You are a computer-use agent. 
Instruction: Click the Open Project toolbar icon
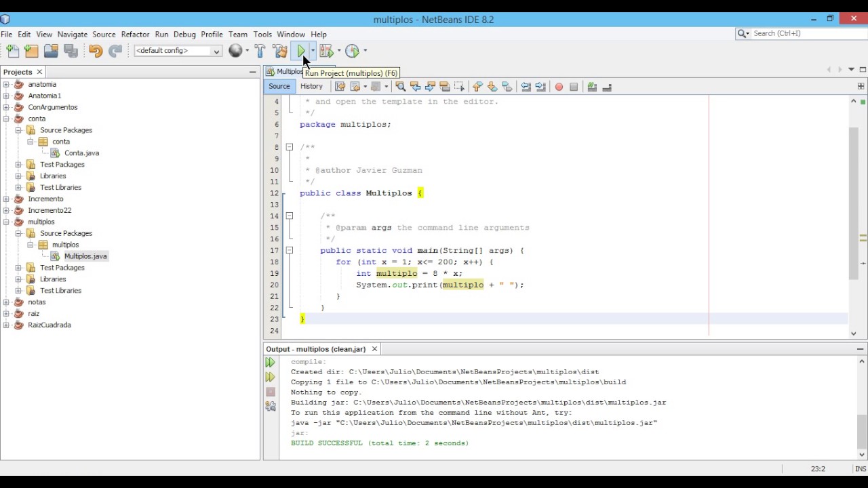click(x=51, y=51)
